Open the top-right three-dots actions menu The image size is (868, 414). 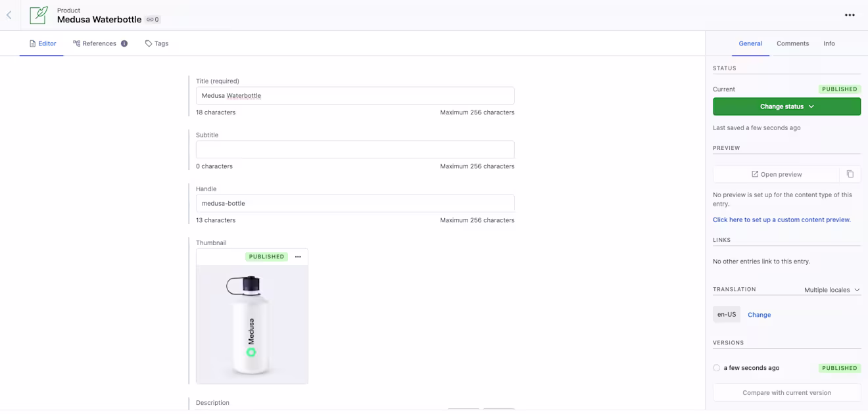pos(850,15)
